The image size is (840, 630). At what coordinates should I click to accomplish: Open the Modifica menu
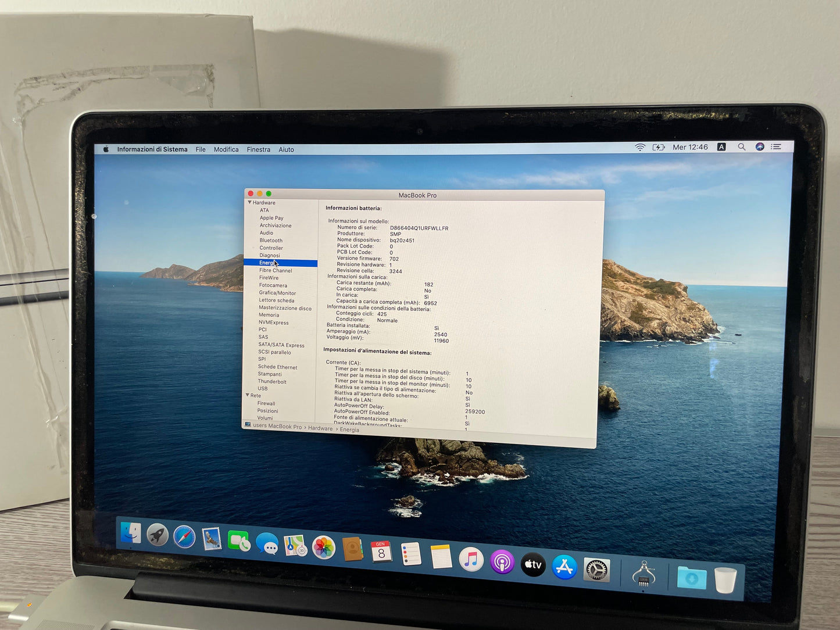point(226,149)
